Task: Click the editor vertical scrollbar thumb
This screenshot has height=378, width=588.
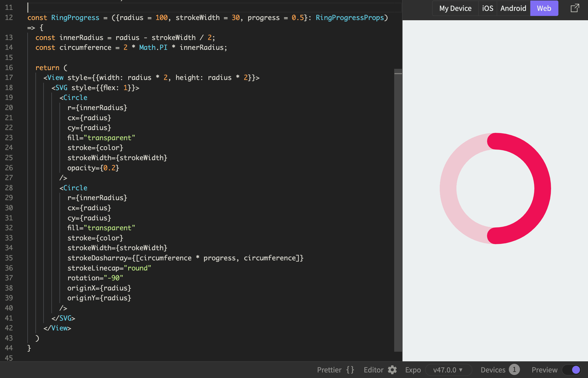Action: [398, 210]
